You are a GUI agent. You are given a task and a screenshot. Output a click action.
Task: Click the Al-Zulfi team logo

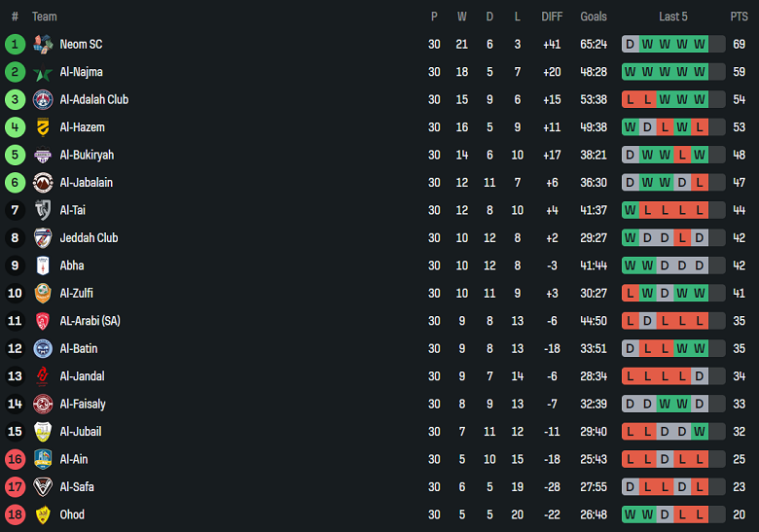tap(43, 293)
